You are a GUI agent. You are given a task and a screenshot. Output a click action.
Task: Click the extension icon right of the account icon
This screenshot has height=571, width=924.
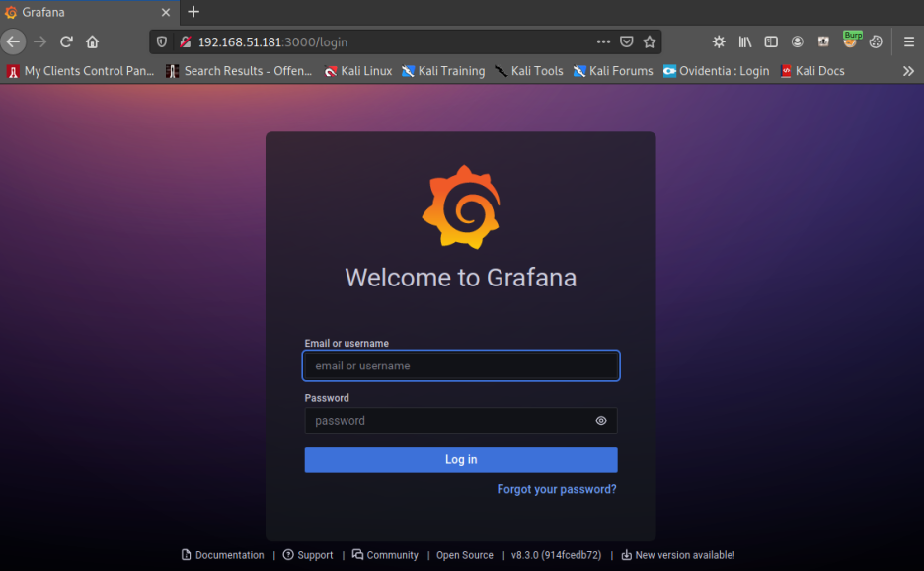tap(823, 41)
